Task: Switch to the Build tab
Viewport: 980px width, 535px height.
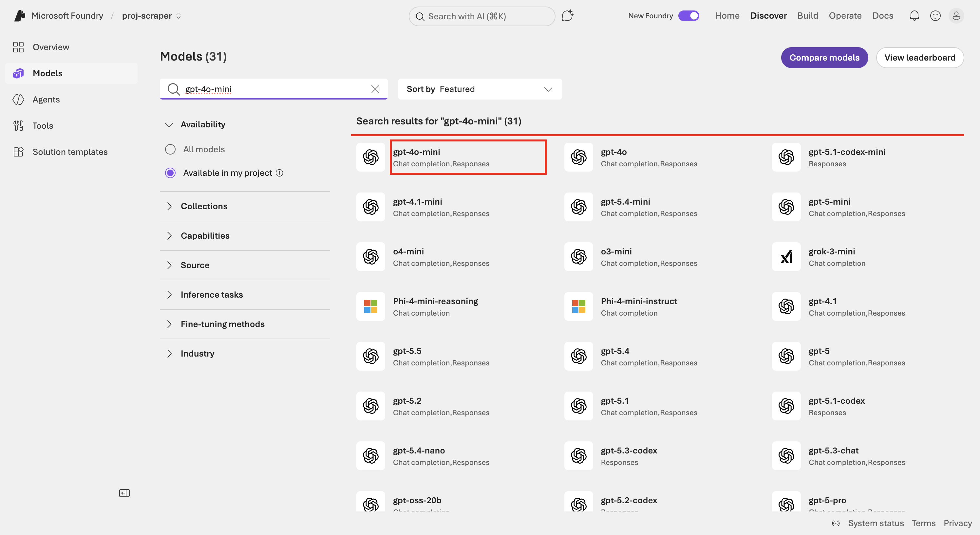Action: (x=808, y=16)
